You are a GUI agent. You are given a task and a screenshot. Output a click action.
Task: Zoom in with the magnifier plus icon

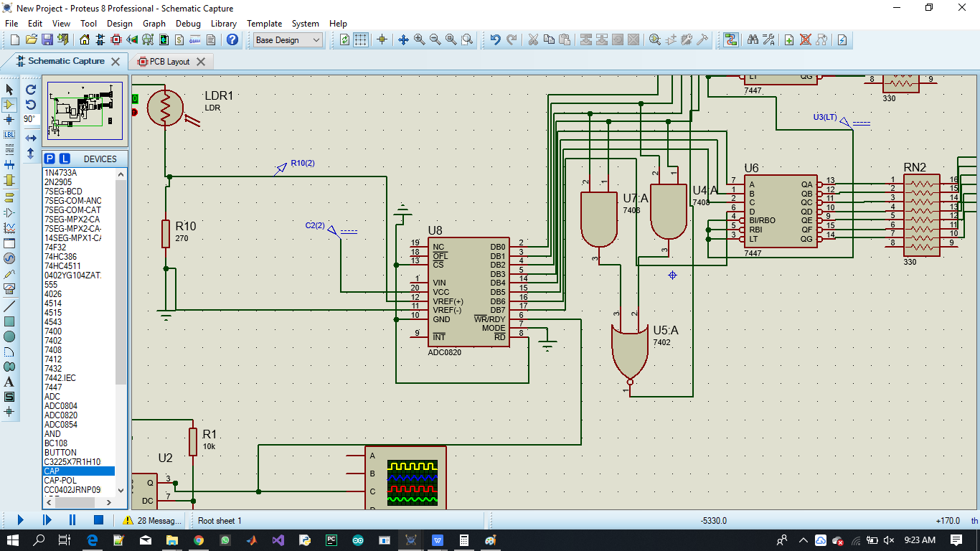pos(419,39)
